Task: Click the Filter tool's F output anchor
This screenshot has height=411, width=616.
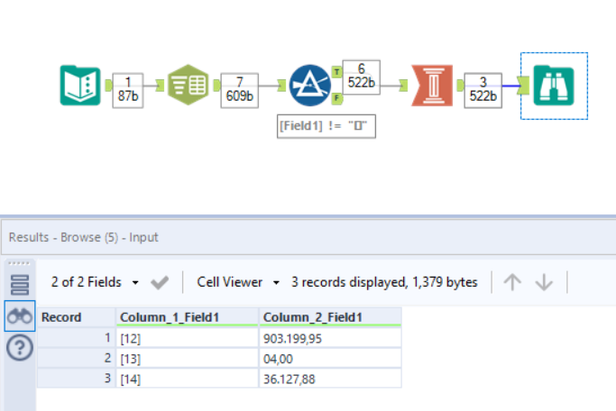Action: click(338, 98)
